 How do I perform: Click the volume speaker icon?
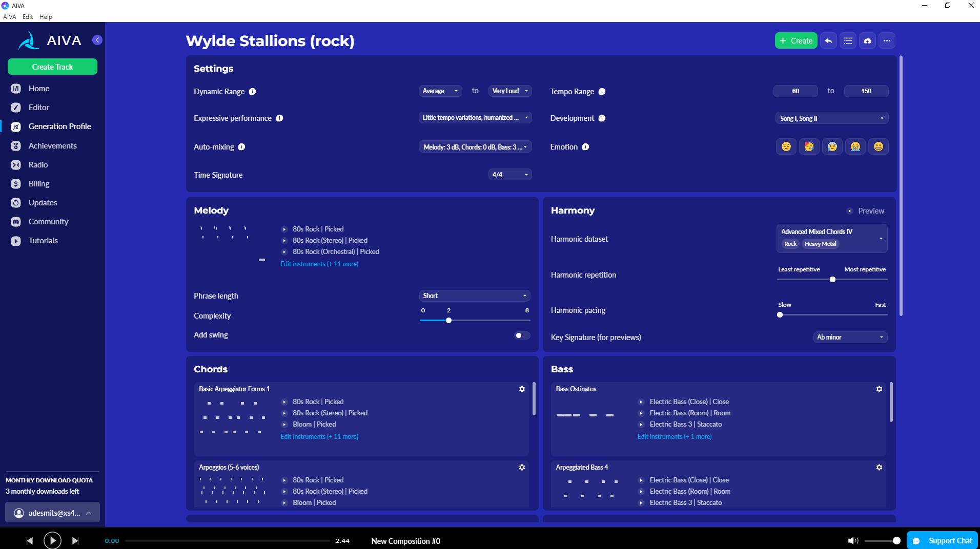point(853,541)
